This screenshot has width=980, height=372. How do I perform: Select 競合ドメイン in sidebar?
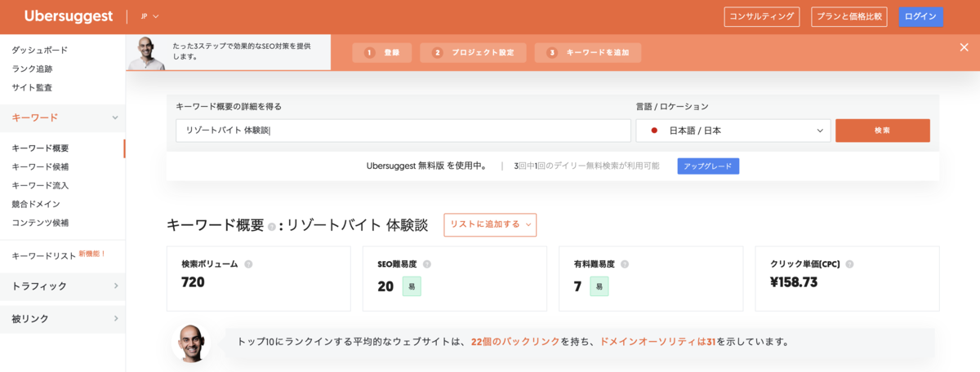click(x=35, y=204)
